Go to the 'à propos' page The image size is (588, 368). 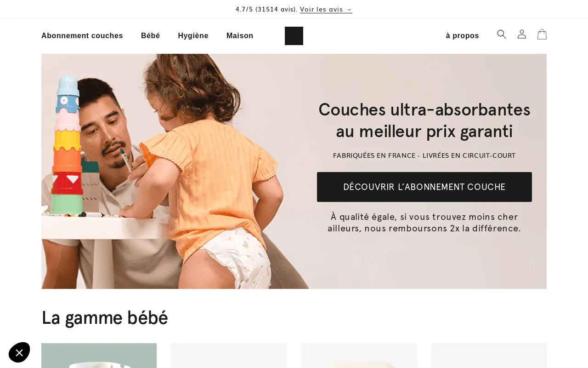[462, 36]
